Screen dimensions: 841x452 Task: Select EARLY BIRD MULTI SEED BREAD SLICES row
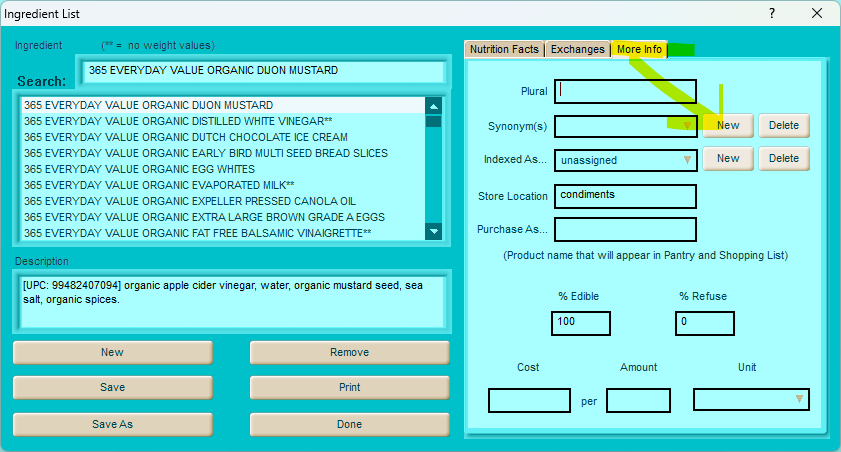click(223, 153)
